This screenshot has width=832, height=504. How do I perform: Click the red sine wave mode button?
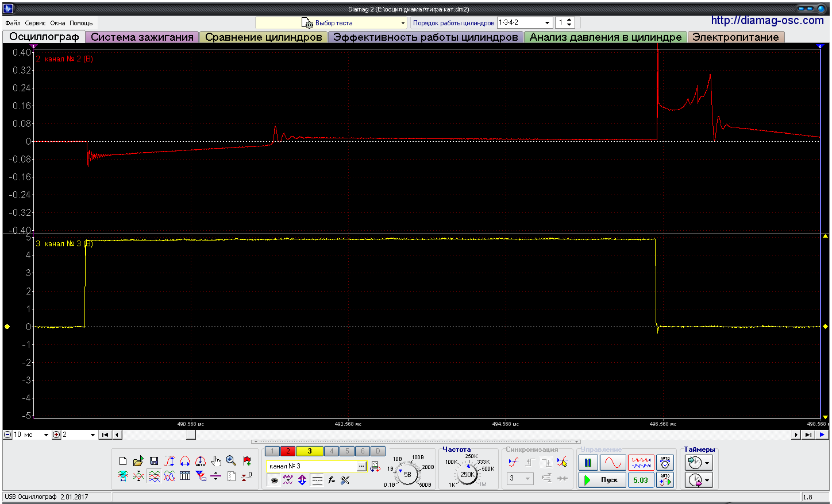click(613, 463)
